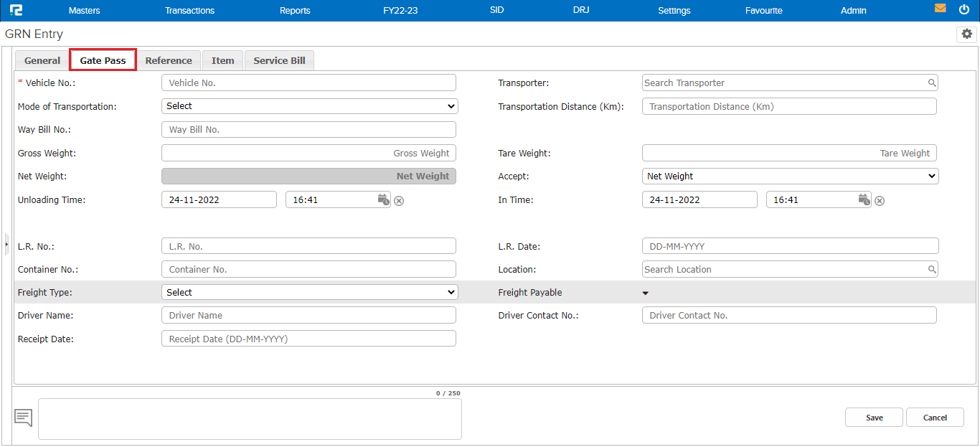Screen dimensions: 980x447
Task: Open In Time calendar clock picker
Action: [864, 199]
